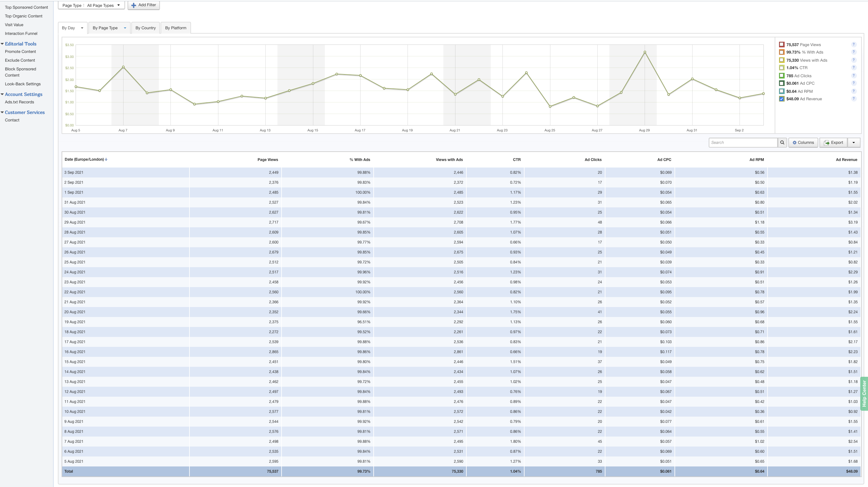
Task: Click the help icon beside Ad Revenue
Action: pos(853,99)
